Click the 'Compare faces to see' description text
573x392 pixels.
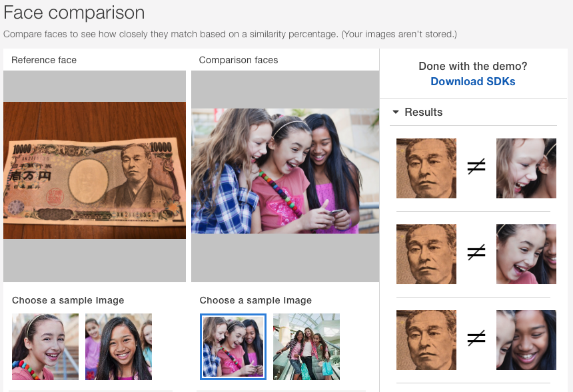tap(231, 35)
